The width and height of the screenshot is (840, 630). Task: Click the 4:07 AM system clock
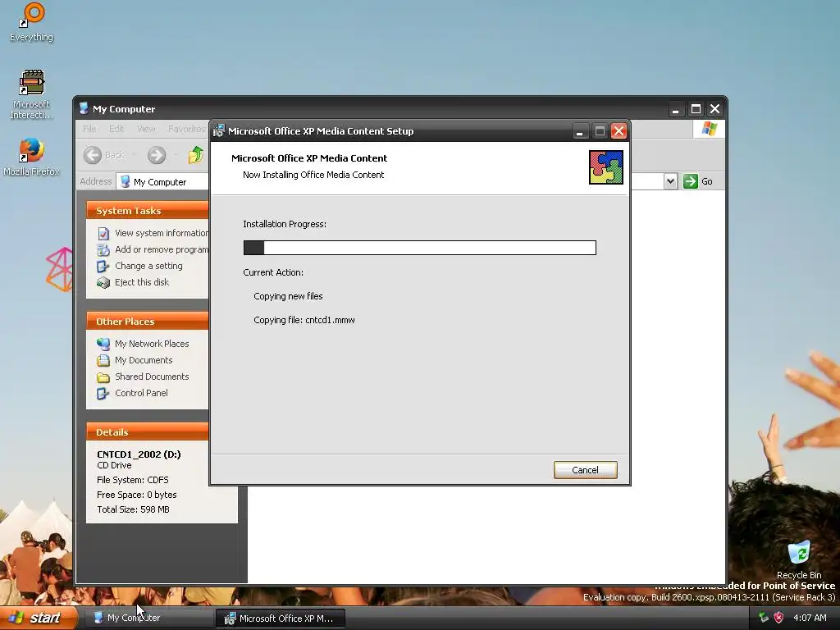pos(810,618)
